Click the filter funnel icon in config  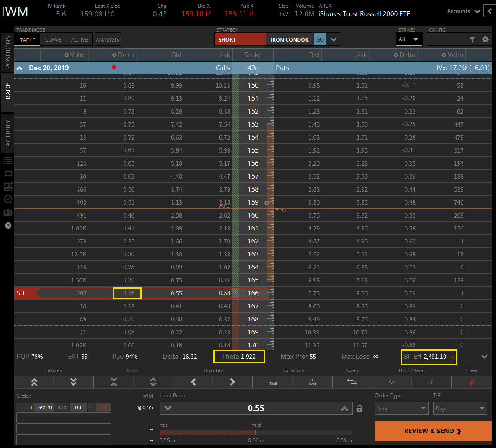click(x=472, y=39)
